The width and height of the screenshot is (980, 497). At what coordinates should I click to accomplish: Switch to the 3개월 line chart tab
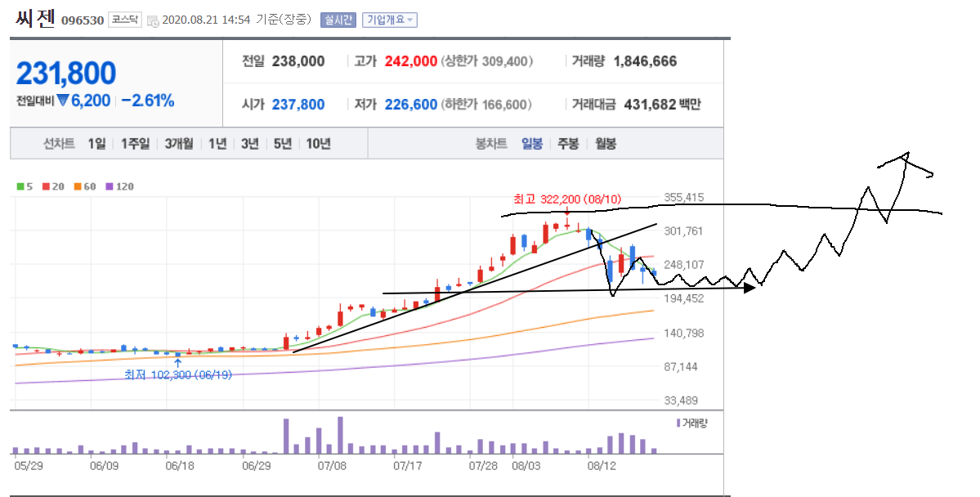178,144
